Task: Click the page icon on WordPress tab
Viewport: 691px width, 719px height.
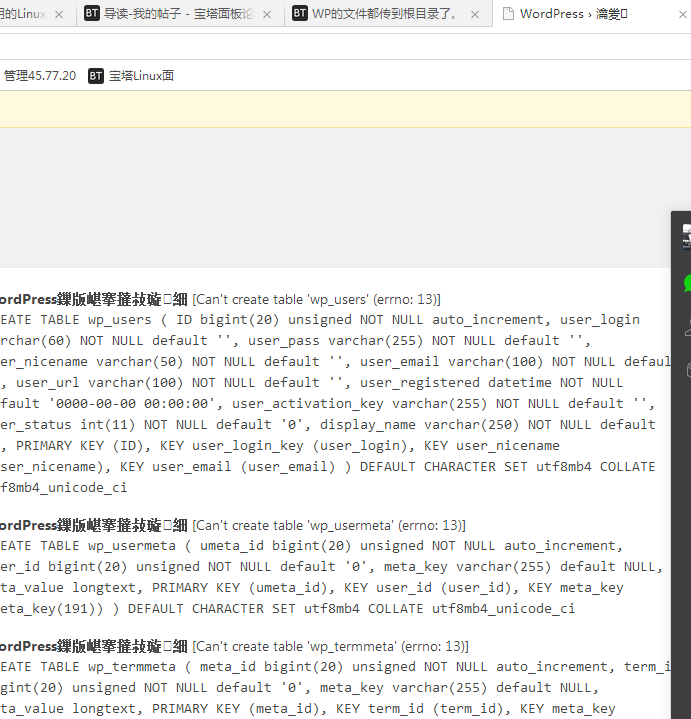Action: click(508, 14)
